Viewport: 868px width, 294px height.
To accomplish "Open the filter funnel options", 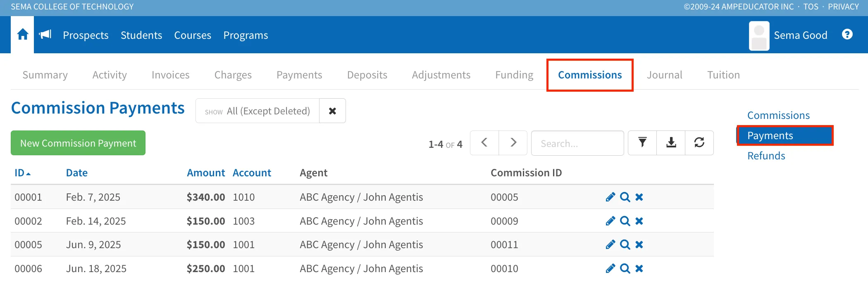I will pos(642,143).
